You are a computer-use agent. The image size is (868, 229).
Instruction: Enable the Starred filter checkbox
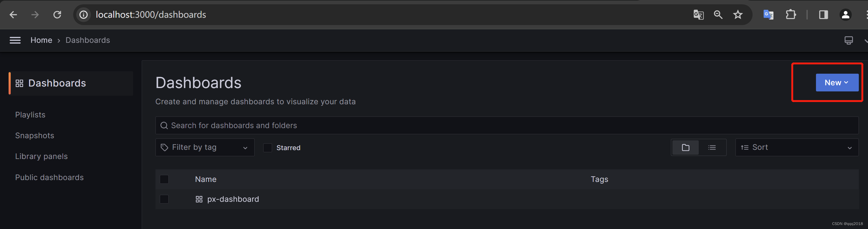point(268,148)
